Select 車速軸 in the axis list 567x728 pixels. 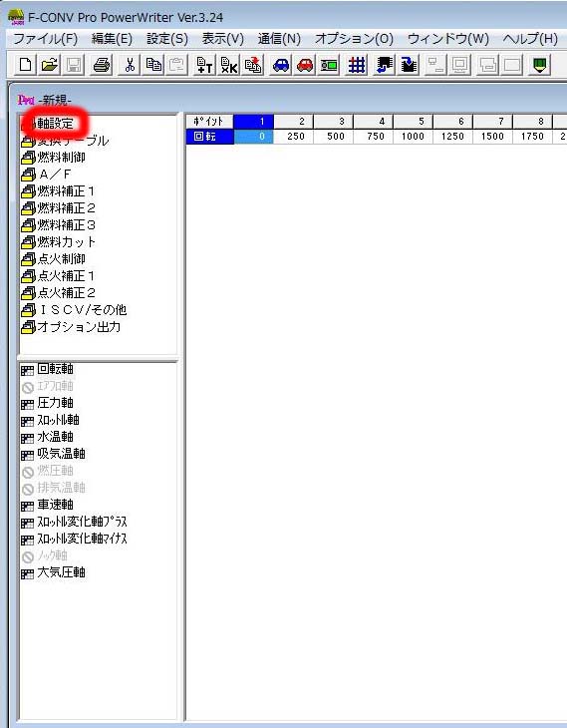tap(47, 505)
